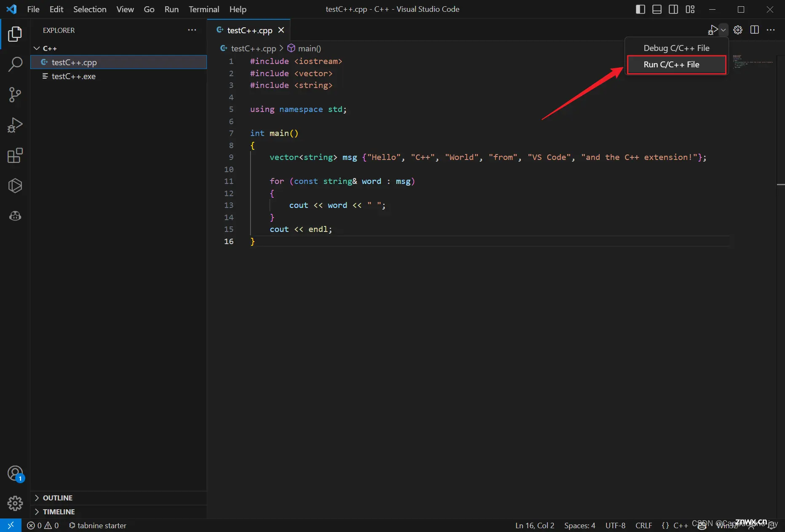Select testC++.cpp in the Explorer tree
The image size is (785, 532).
click(118, 62)
